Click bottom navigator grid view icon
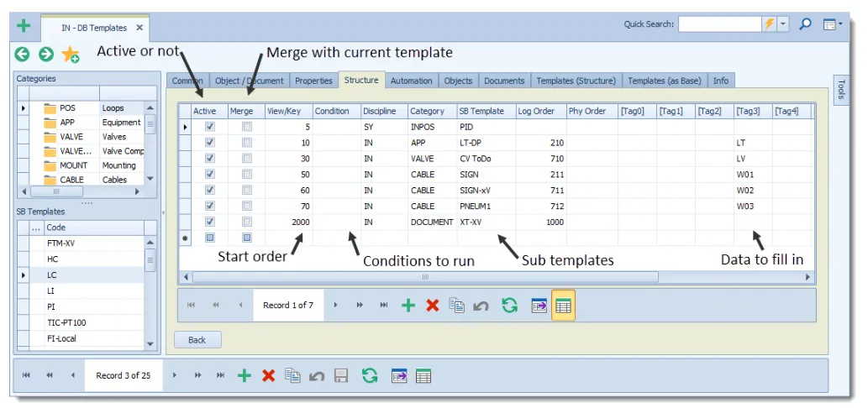 (x=423, y=376)
